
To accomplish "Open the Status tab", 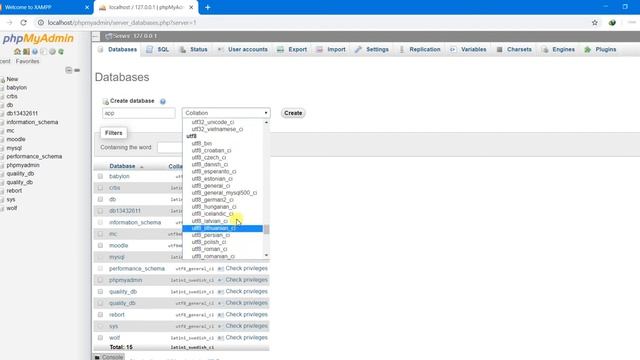I will pos(194,49).
